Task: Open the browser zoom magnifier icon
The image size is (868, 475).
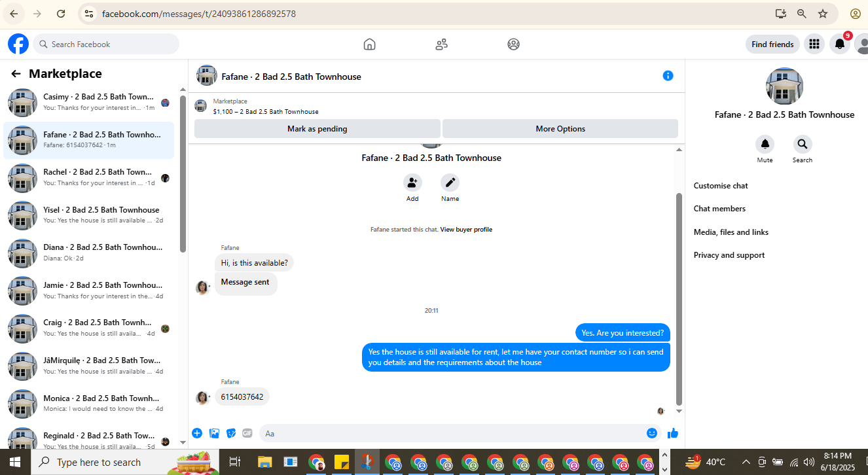Action: [802, 13]
